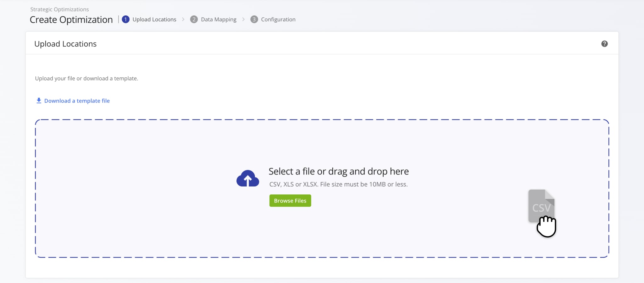
Task: Open the help question mark icon
Action: pos(604,44)
